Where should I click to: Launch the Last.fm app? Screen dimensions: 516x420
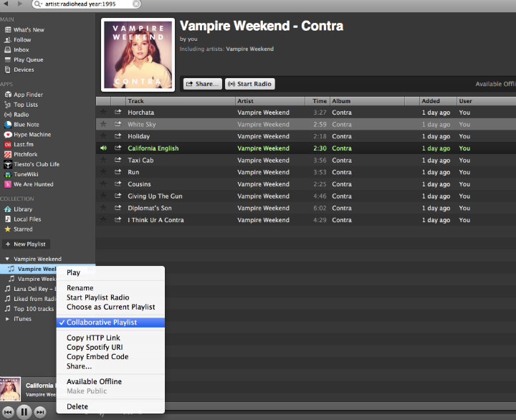19,144
